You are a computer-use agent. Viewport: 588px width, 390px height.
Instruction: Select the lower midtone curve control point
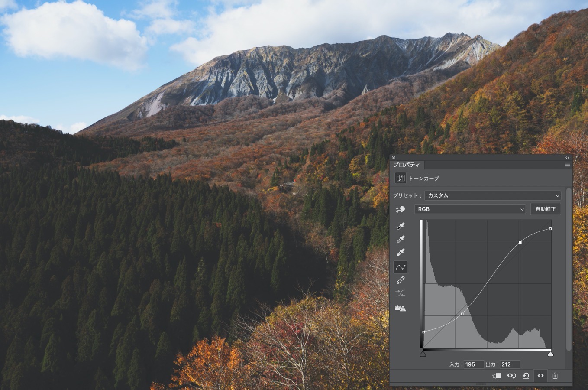click(x=462, y=314)
